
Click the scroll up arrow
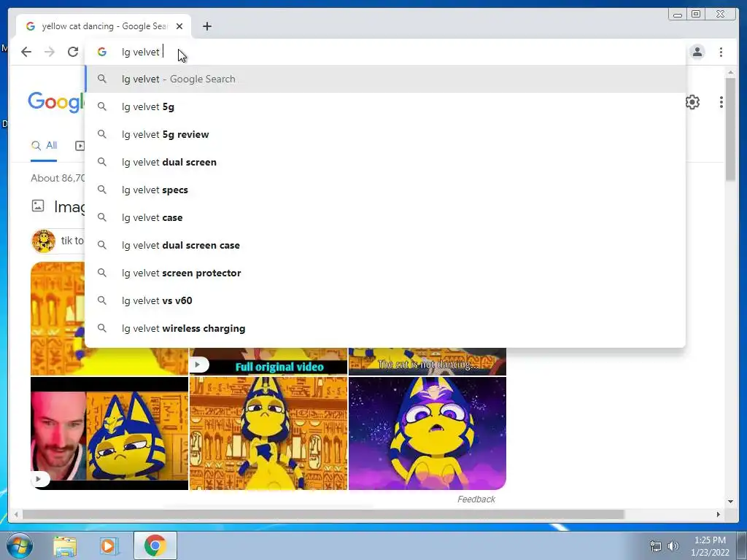(730, 72)
